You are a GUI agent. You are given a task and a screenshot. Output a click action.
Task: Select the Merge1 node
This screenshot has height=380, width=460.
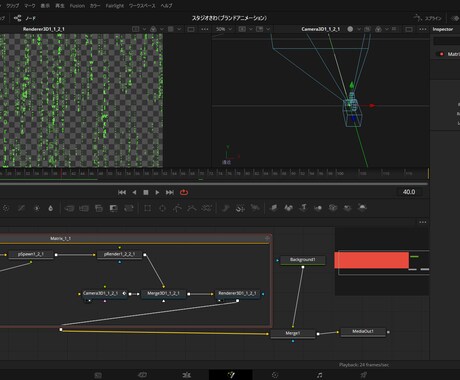(293, 334)
